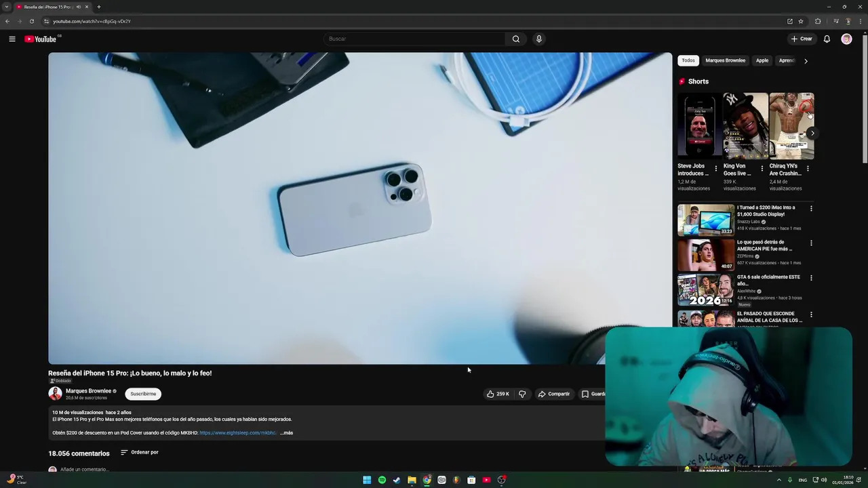The width and height of the screenshot is (868, 488).
Task: Go back with browser back arrow
Action: [7, 21]
